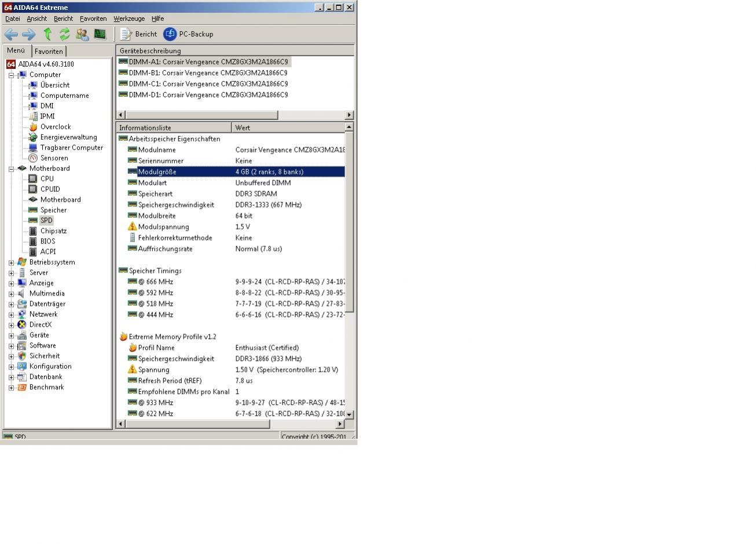Select the Modulspannung warning row
Screen dimensions: 756x544
(x=236, y=227)
